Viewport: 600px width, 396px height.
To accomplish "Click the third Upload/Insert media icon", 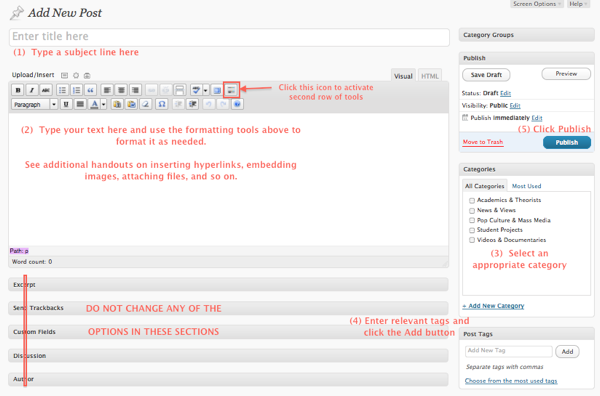I will click(87, 75).
